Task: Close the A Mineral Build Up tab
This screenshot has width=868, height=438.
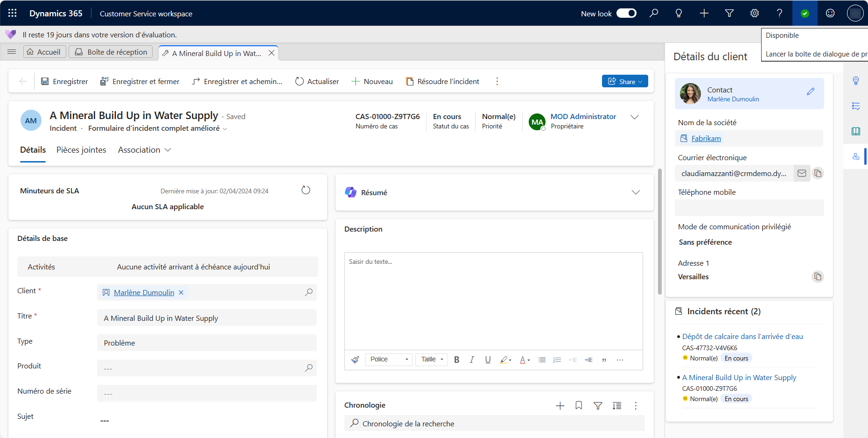Action: tap(271, 53)
